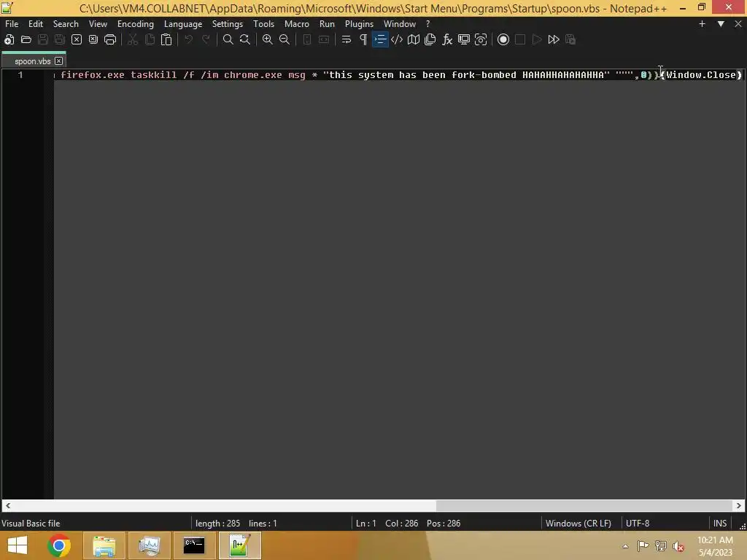
Task: Open the Edit menu
Action: [35, 24]
